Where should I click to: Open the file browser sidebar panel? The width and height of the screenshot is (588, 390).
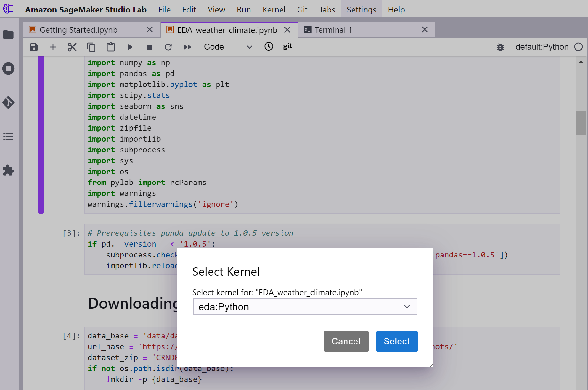point(9,35)
